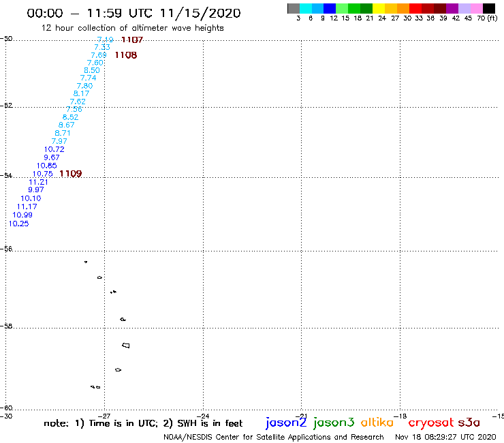Click the NOAA/NESDIS Center credit line
Screen dimensions: 504x443
(x=274, y=438)
